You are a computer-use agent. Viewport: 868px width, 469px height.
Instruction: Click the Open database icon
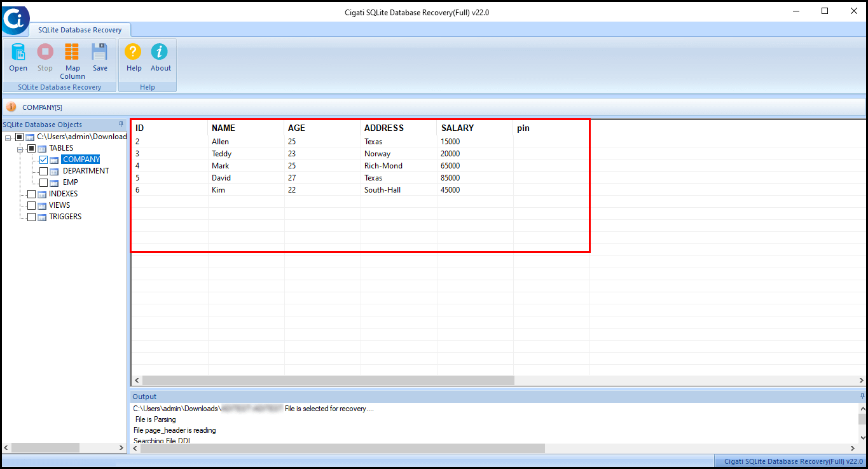coord(18,52)
